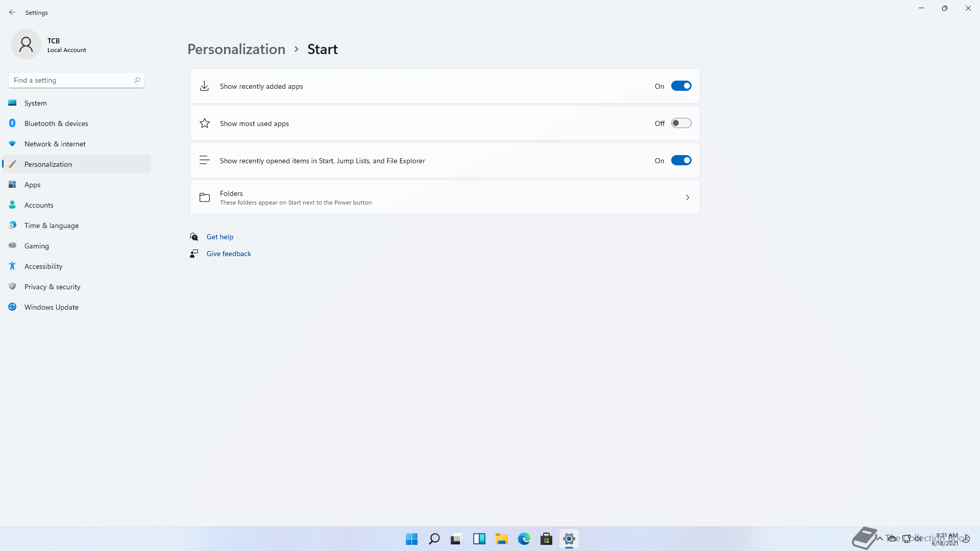Disable Show recently opened items toggle

click(681, 161)
